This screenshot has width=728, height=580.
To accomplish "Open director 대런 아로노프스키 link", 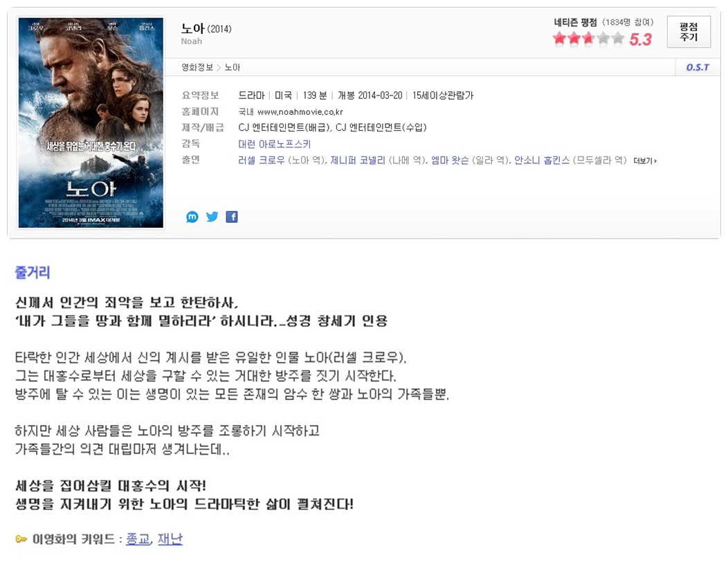I will coord(275,144).
